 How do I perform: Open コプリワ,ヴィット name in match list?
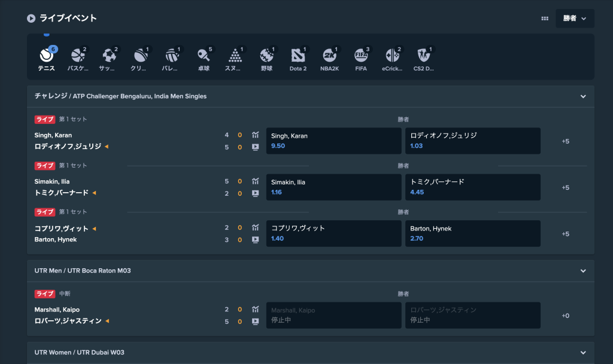62,229
